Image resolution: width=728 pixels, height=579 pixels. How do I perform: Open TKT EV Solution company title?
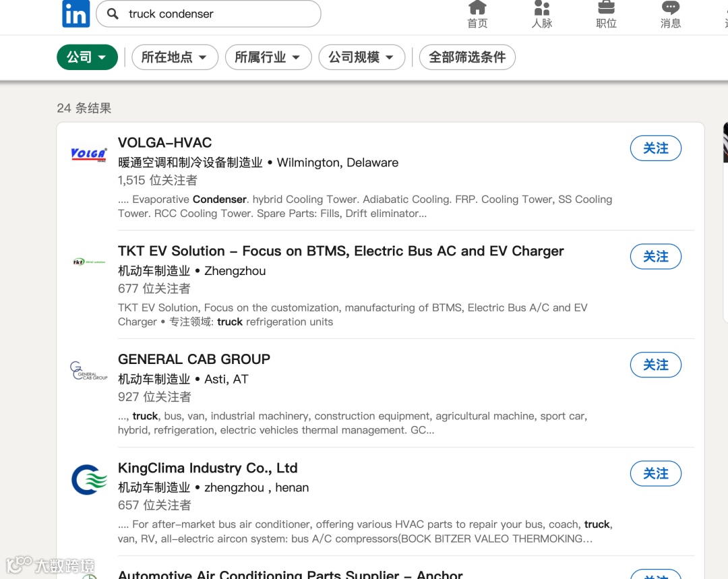341,251
